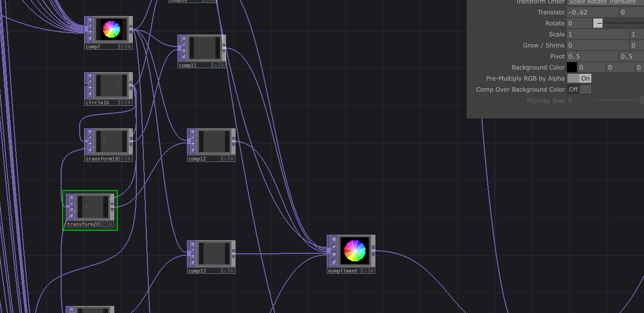Screen dimensions: 644x313
Task: Click the transform20 node name label
Action: click(x=83, y=224)
